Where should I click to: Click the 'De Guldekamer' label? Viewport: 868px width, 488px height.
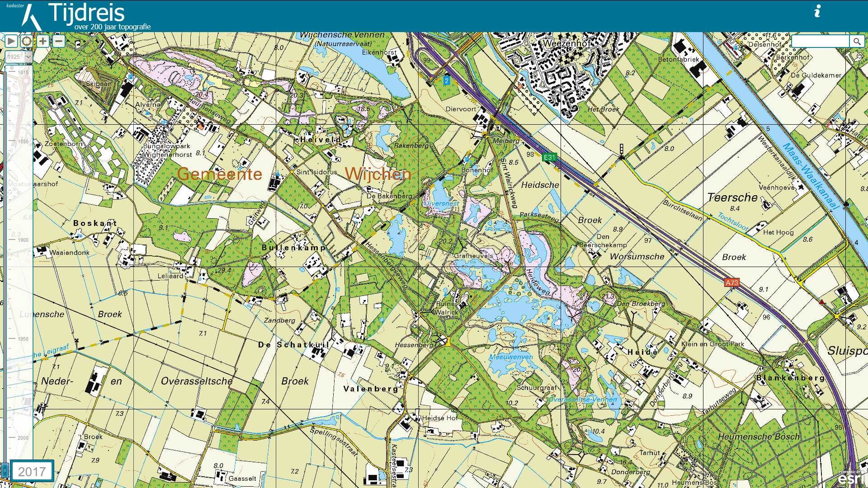tap(816, 75)
